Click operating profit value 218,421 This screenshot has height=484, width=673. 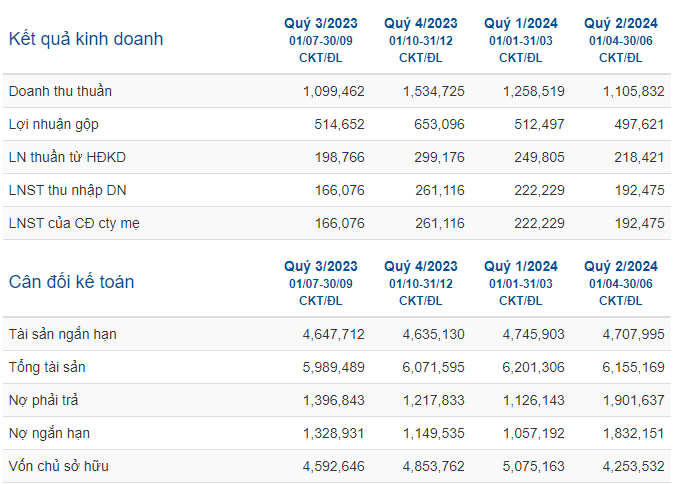[x=639, y=157]
